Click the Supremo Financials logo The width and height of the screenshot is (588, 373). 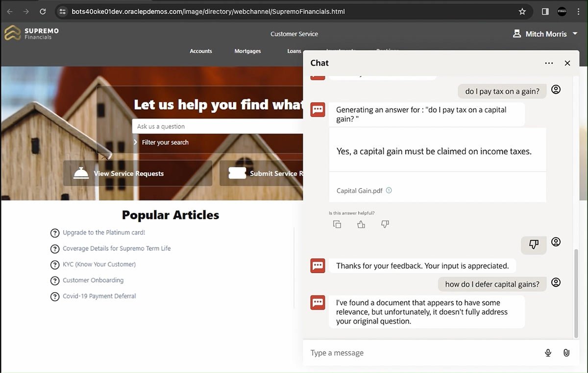pyautogui.click(x=32, y=33)
